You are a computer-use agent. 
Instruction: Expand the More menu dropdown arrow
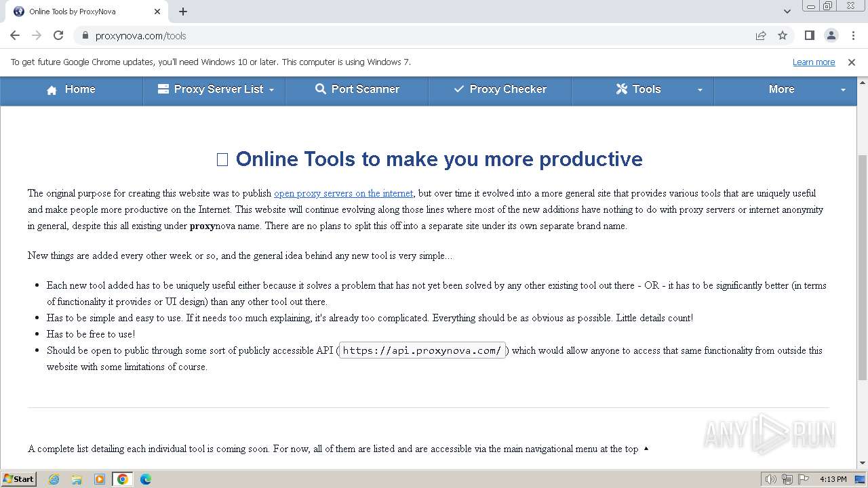[843, 90]
